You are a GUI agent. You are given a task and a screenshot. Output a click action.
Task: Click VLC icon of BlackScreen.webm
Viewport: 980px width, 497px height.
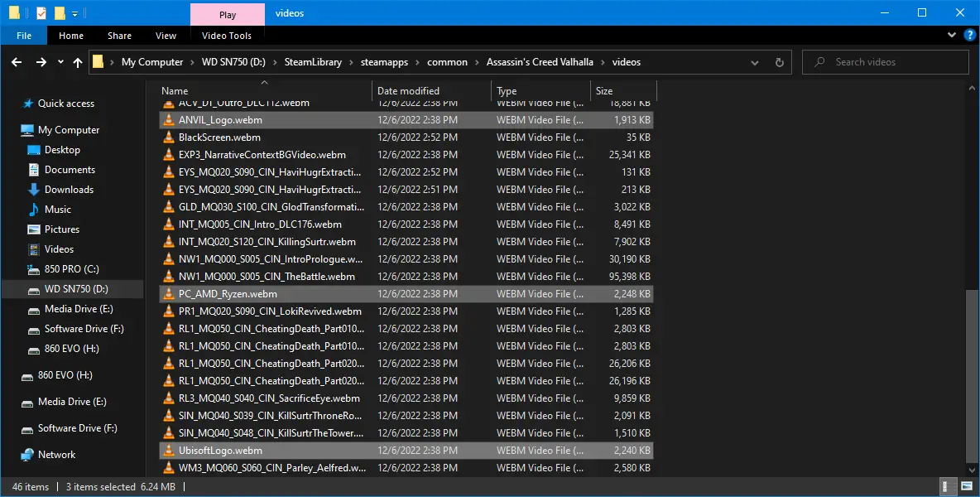[168, 137]
